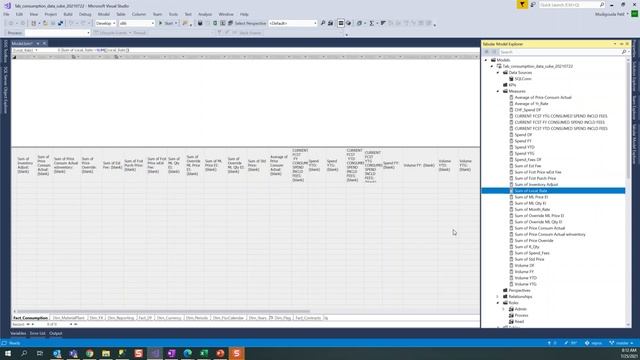640x360 pixels.
Task: Click the Tabular Model Explorer search field
Action: coord(559,52)
